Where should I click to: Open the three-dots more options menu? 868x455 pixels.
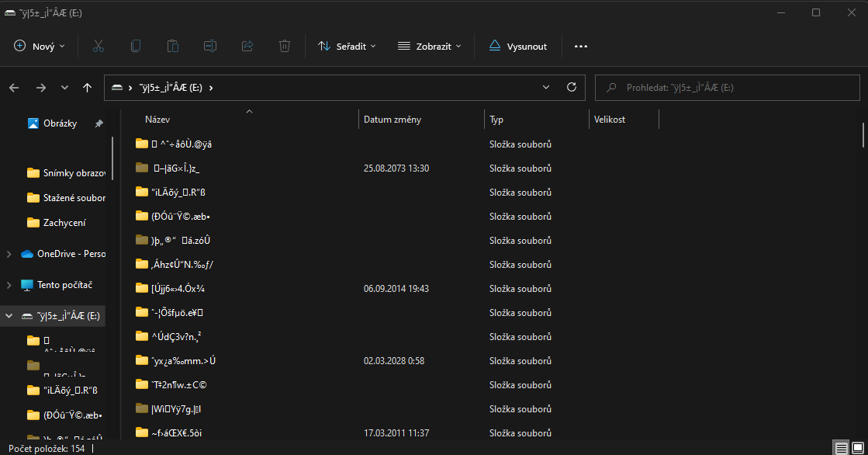click(581, 46)
